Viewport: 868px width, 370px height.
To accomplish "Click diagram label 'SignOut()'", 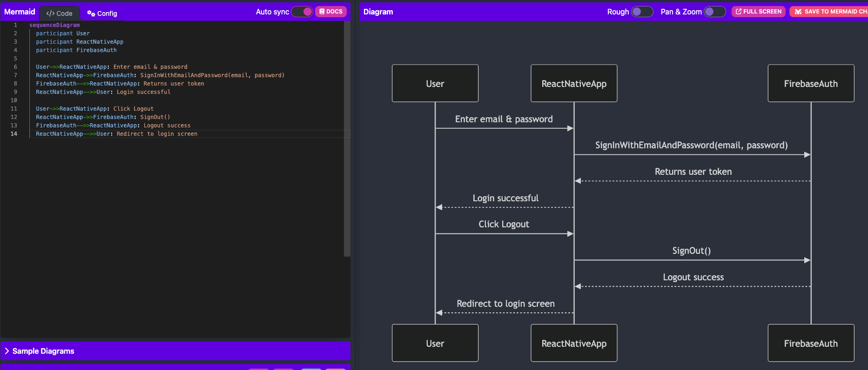I will pos(691,251).
